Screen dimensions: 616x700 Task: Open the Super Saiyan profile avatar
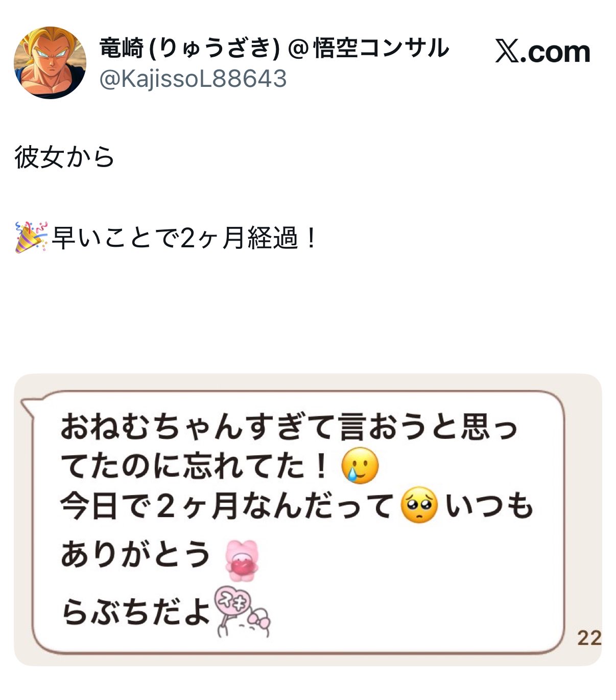click(50, 62)
